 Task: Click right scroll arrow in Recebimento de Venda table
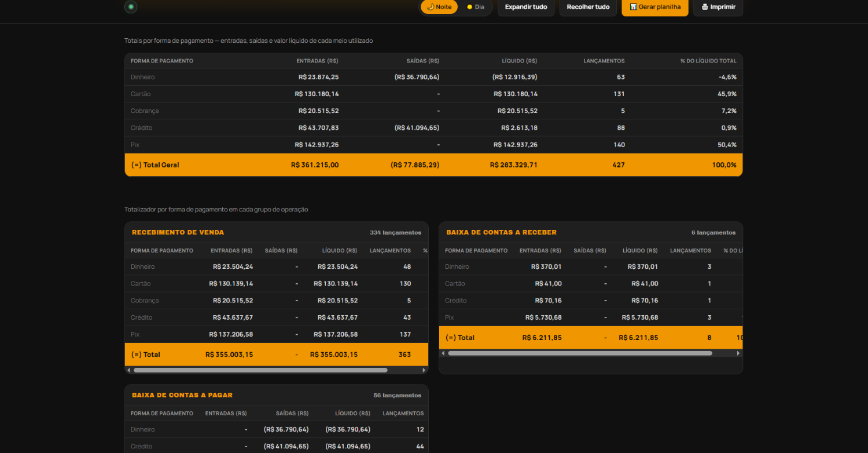[424, 370]
